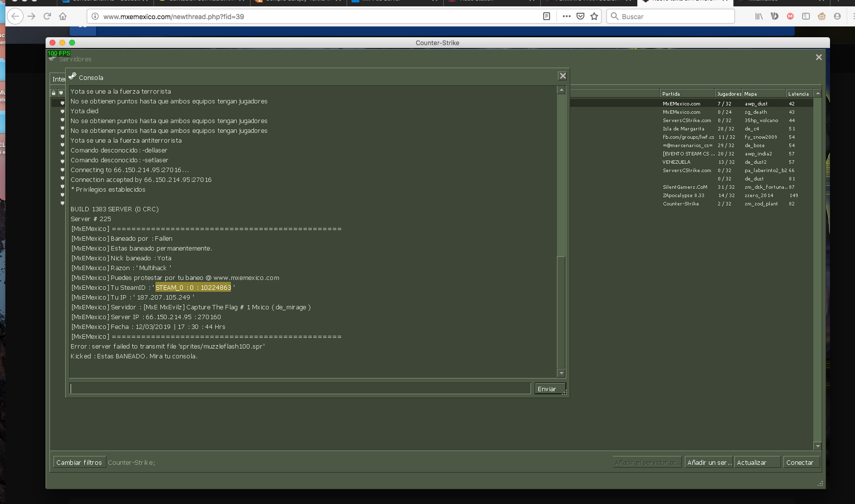
Task: Show site information for mxemexico.com
Action: [95, 16]
